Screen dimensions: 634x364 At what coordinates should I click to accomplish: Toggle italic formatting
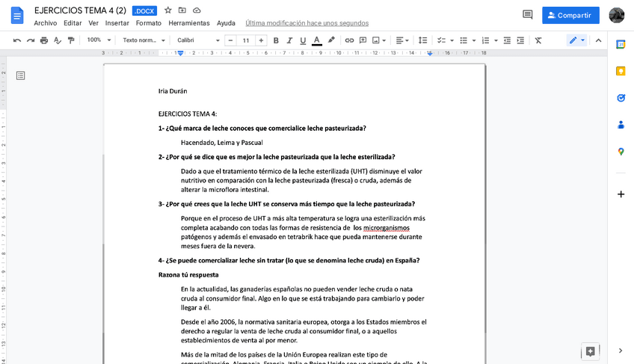(289, 40)
